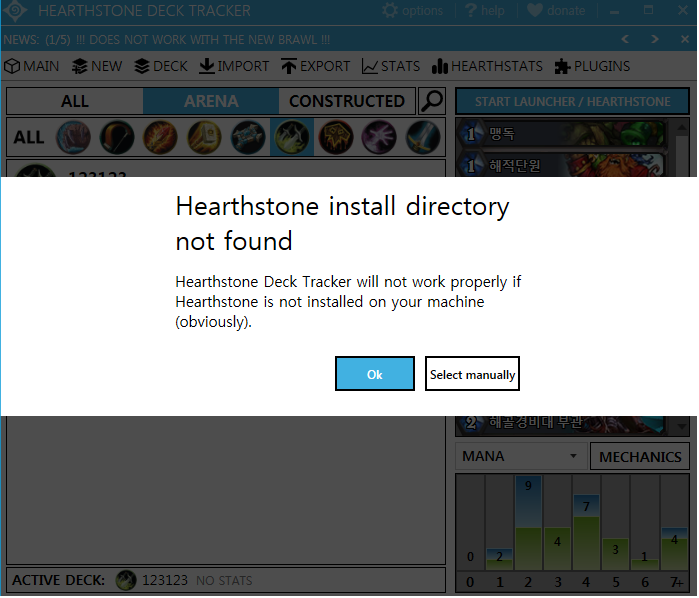Image resolution: width=699 pixels, height=598 pixels.
Task: Click the 4-mana curve bar
Action: tap(587, 533)
